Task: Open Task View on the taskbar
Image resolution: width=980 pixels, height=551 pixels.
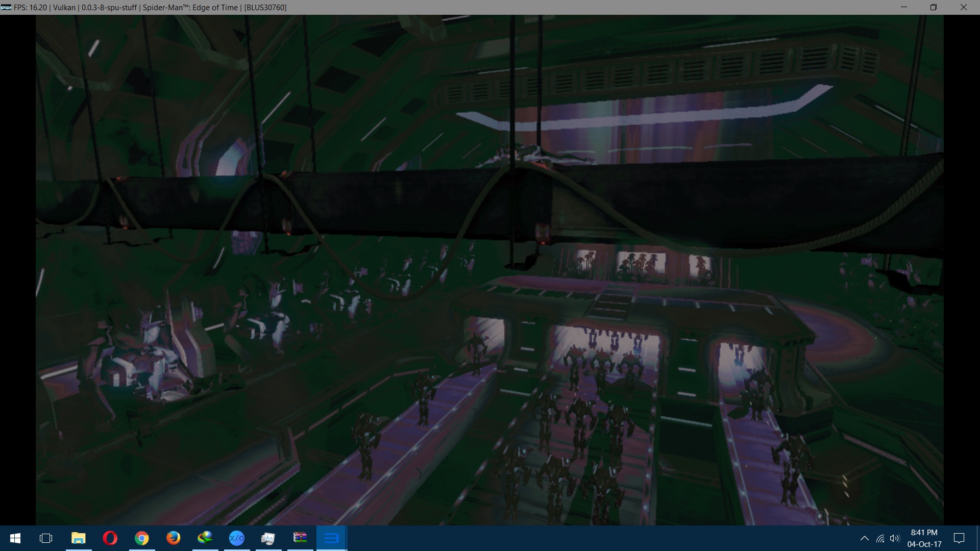Action: [x=46, y=538]
